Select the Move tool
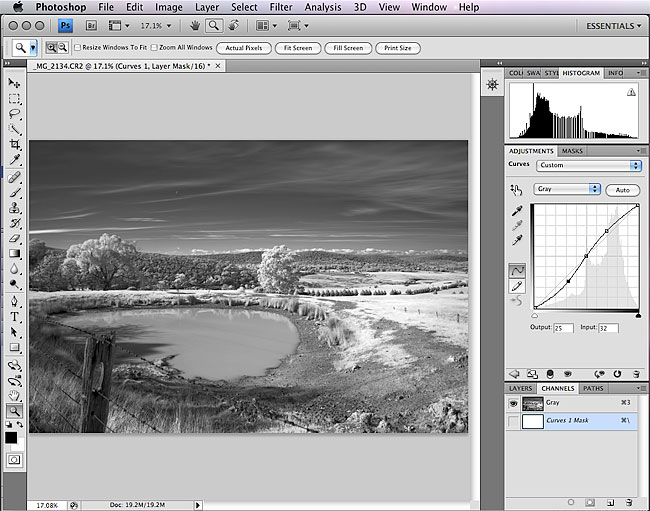This screenshot has width=650, height=511. coord(15,83)
